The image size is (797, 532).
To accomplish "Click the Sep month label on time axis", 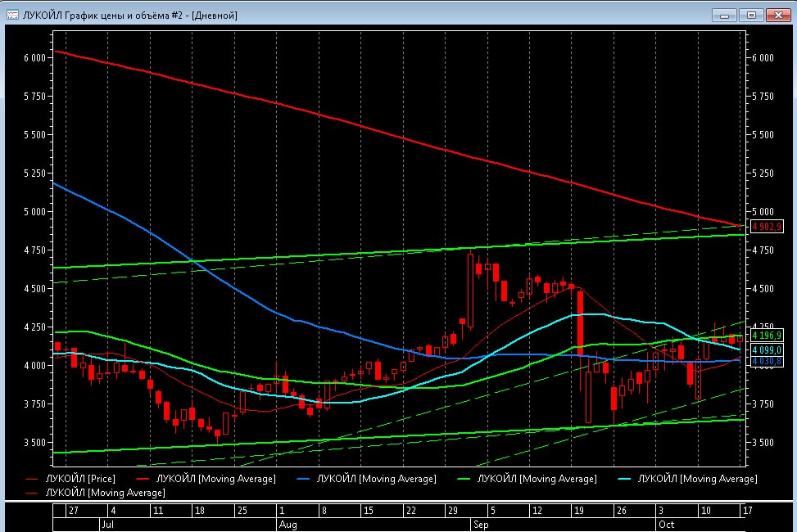I will (x=481, y=524).
